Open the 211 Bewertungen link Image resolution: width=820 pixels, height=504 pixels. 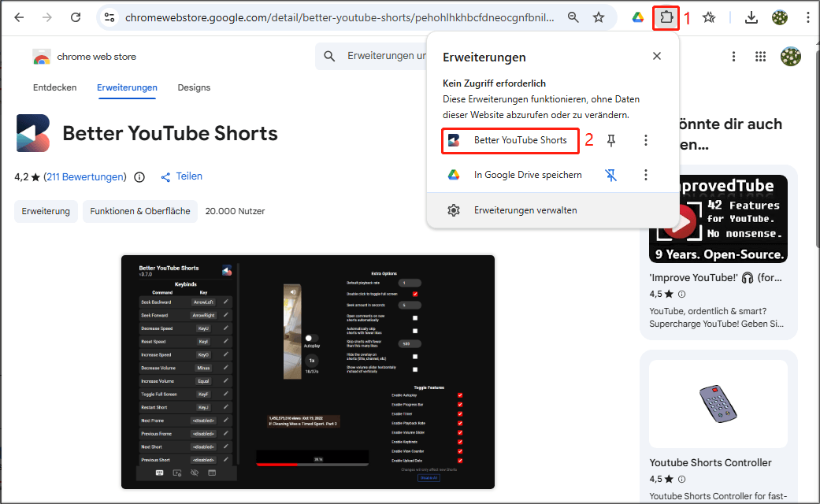84,176
